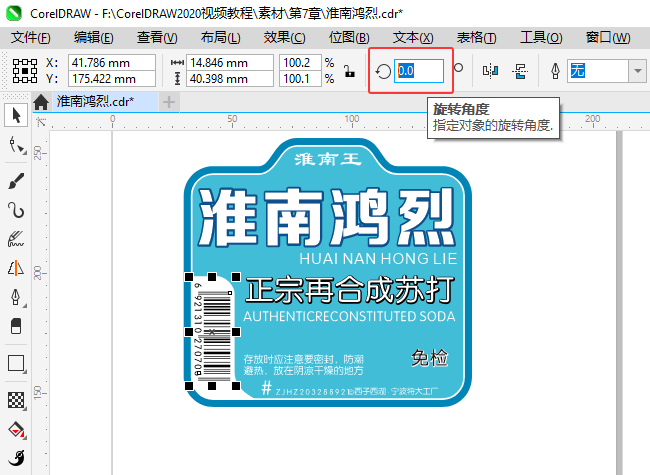
Task: Click the rotation angle input field
Action: click(x=419, y=71)
